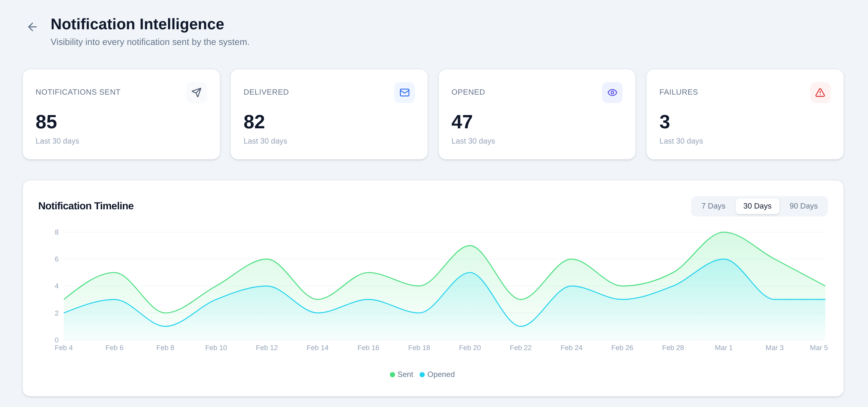Screen dimensions: 868x407
Task: Toggle the Sent series in the legend
Action: 401,374
